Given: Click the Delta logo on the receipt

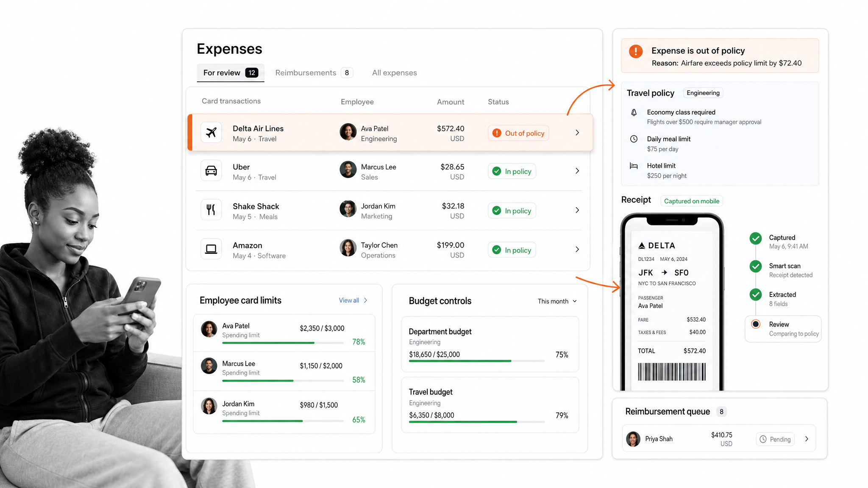Looking at the screenshot, I should (657, 246).
